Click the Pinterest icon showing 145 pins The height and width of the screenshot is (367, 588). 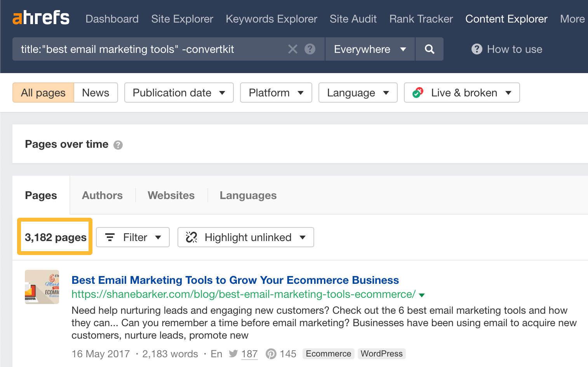tap(271, 354)
